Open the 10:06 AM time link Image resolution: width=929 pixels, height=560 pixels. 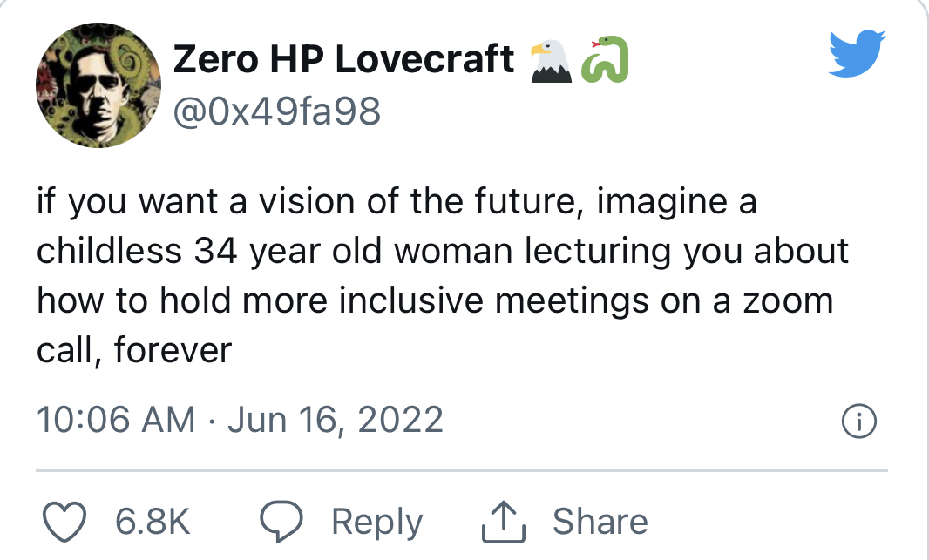click(x=116, y=420)
